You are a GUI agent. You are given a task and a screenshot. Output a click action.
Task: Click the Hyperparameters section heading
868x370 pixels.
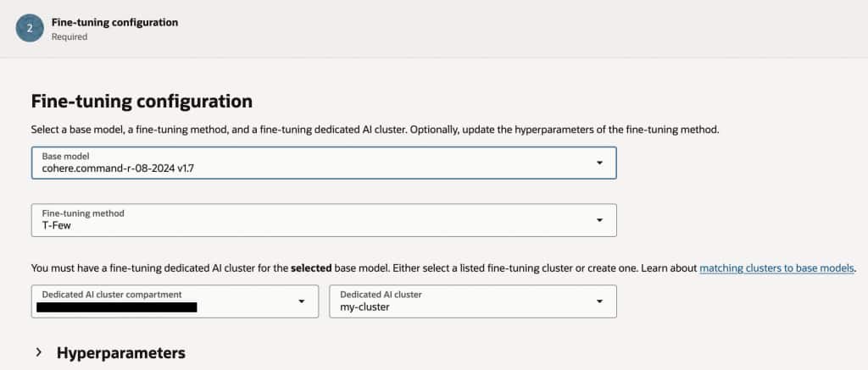120,352
